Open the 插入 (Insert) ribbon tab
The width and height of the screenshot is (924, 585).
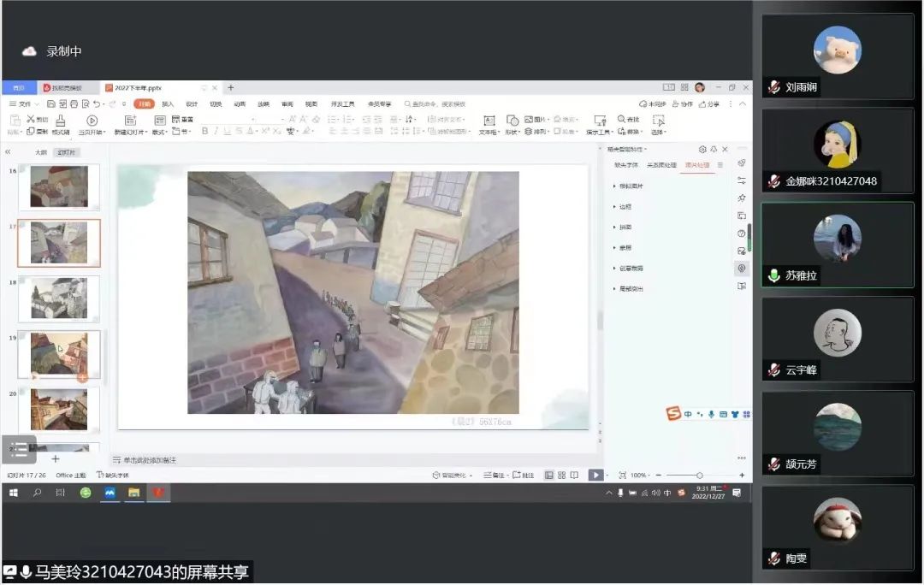tap(168, 103)
